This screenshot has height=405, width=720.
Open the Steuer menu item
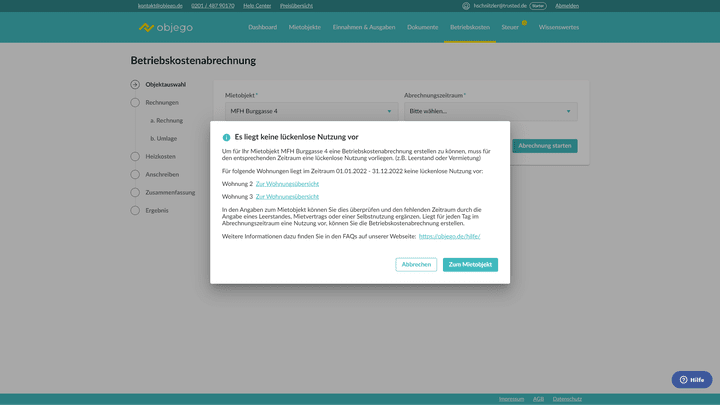point(510,27)
